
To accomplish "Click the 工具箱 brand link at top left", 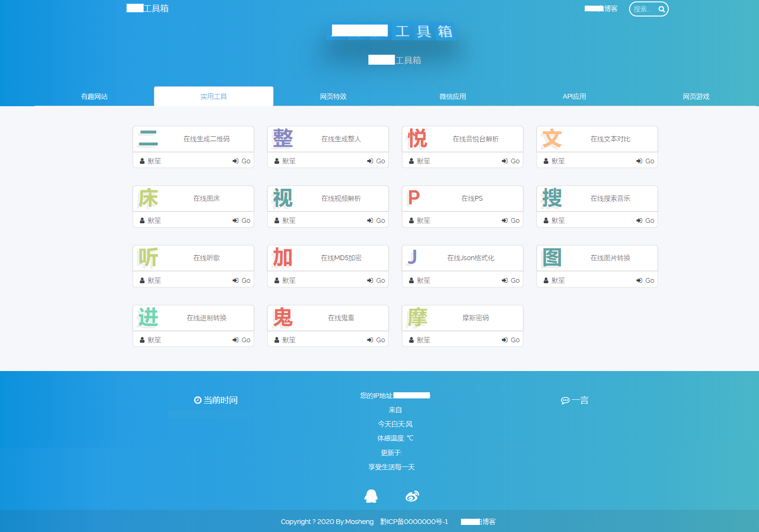I will pos(147,8).
